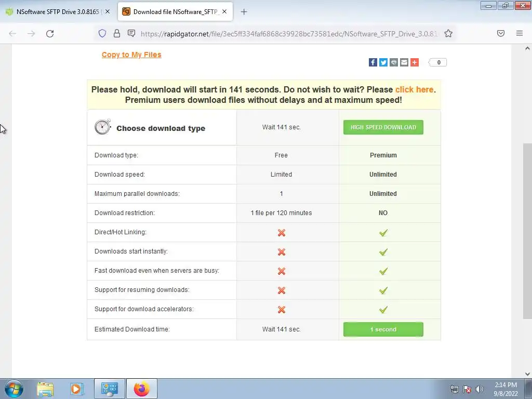
Task: Click red X for download accelerators row
Action: [281, 310]
